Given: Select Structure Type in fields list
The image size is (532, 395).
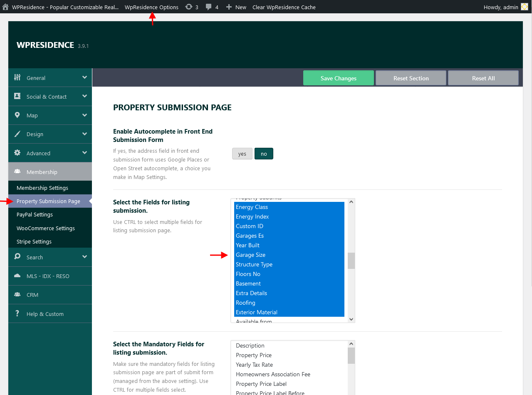Looking at the screenshot, I should pos(289,264).
